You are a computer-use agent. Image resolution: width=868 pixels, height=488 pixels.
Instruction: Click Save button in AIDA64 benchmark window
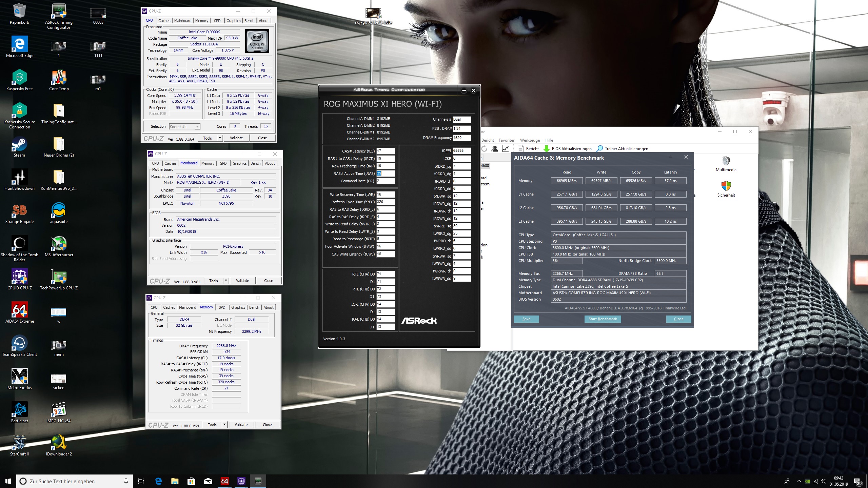(527, 319)
